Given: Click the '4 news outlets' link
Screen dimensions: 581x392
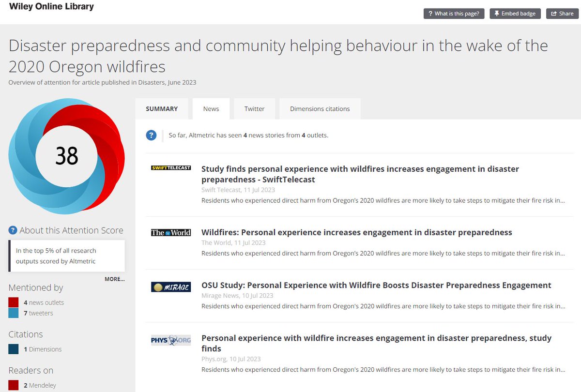Looking at the screenshot, I should pyautogui.click(x=44, y=302).
